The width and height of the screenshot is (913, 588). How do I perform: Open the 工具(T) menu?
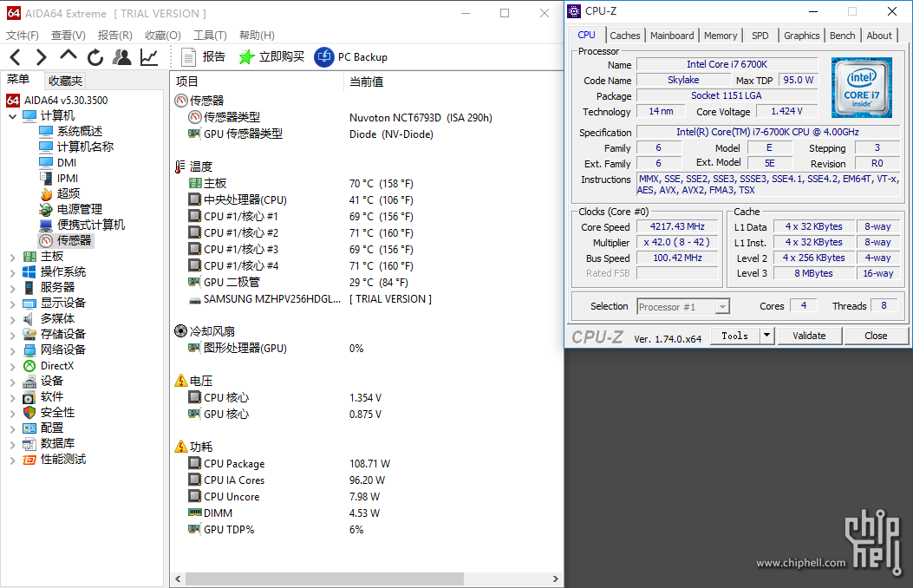[210, 36]
